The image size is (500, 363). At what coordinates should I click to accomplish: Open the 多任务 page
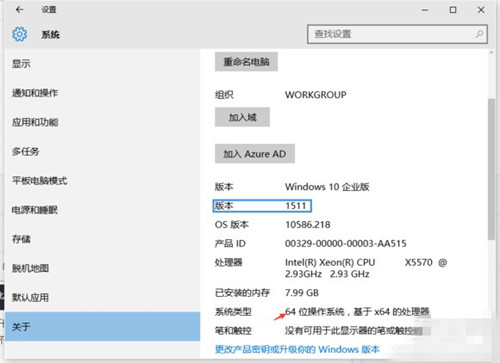26,151
